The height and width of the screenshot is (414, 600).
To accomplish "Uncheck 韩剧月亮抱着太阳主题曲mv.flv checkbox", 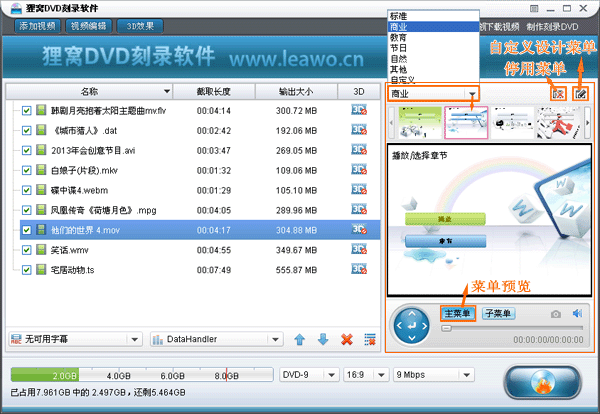I will (26, 111).
